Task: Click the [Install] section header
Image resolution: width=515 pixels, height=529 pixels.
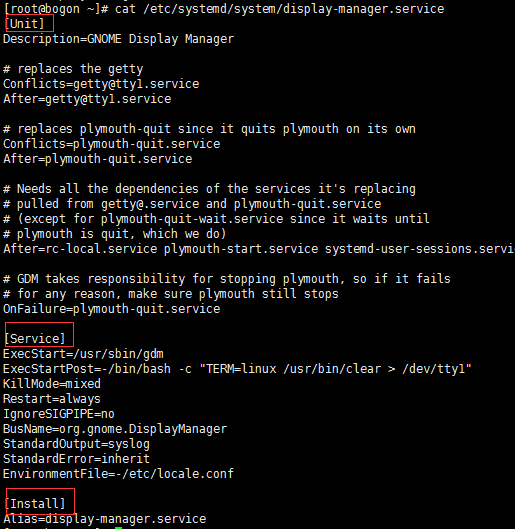Action: click(x=35, y=503)
